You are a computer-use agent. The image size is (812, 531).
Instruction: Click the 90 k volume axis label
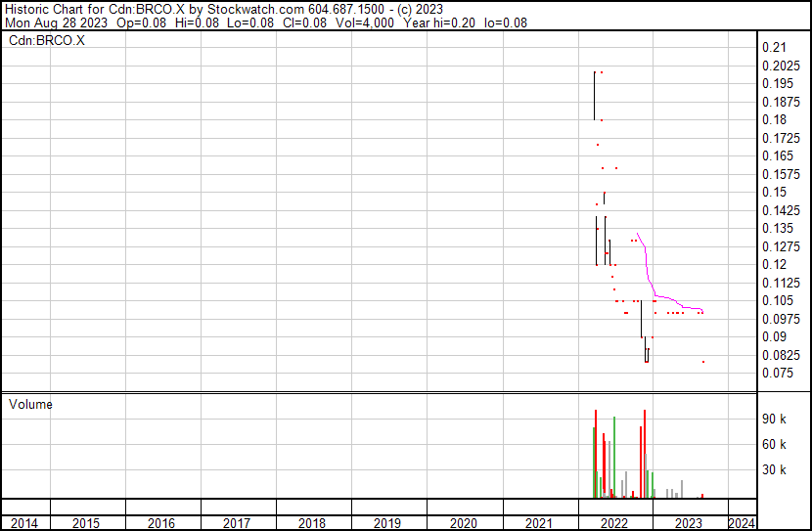point(775,419)
